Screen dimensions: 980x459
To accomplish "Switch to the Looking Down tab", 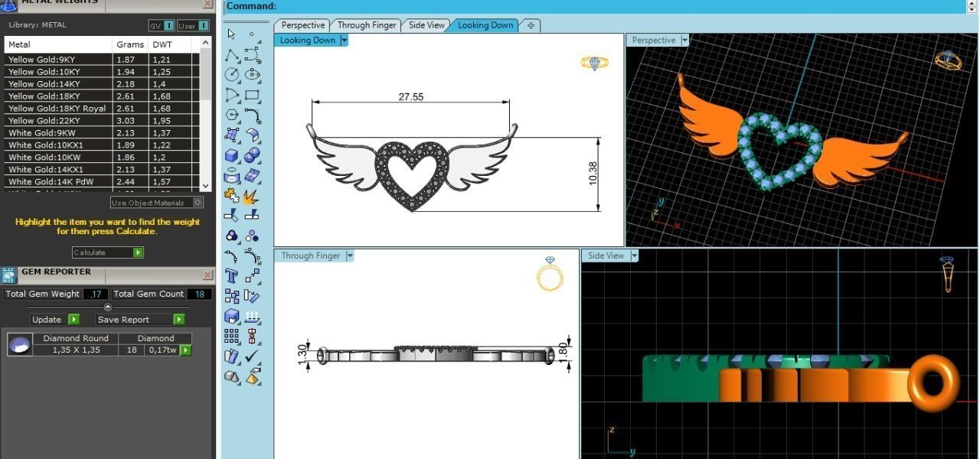I will (485, 25).
